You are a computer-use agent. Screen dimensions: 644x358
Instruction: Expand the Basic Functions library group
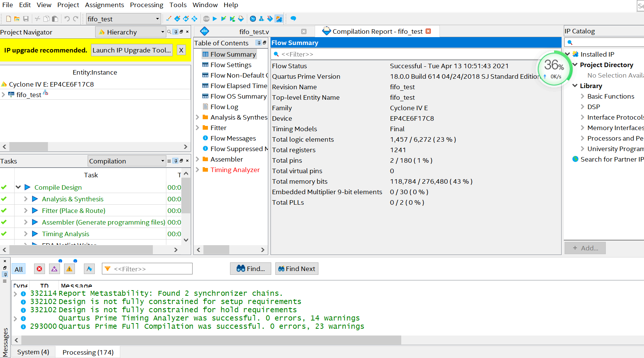click(583, 96)
